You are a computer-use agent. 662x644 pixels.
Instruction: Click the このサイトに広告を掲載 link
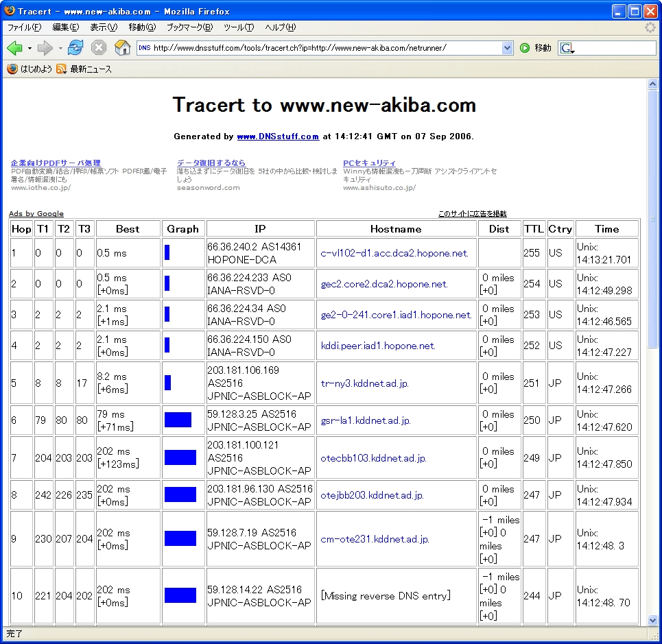pos(473,213)
